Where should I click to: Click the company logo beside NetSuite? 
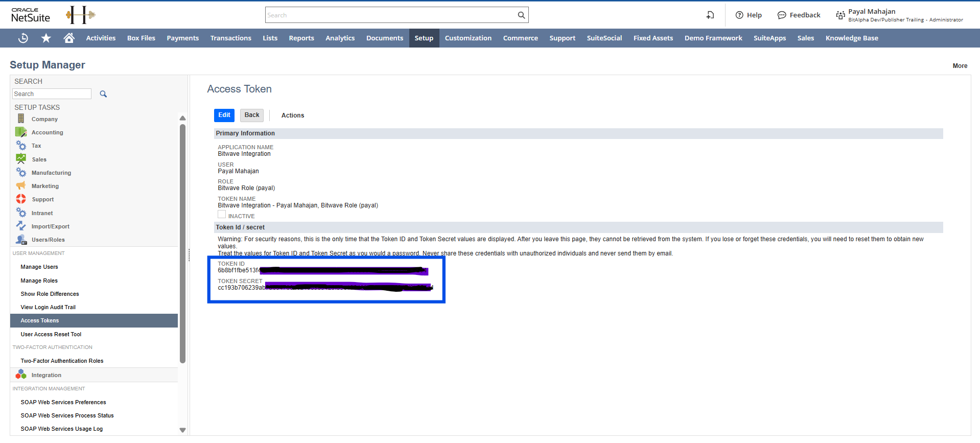[80, 15]
